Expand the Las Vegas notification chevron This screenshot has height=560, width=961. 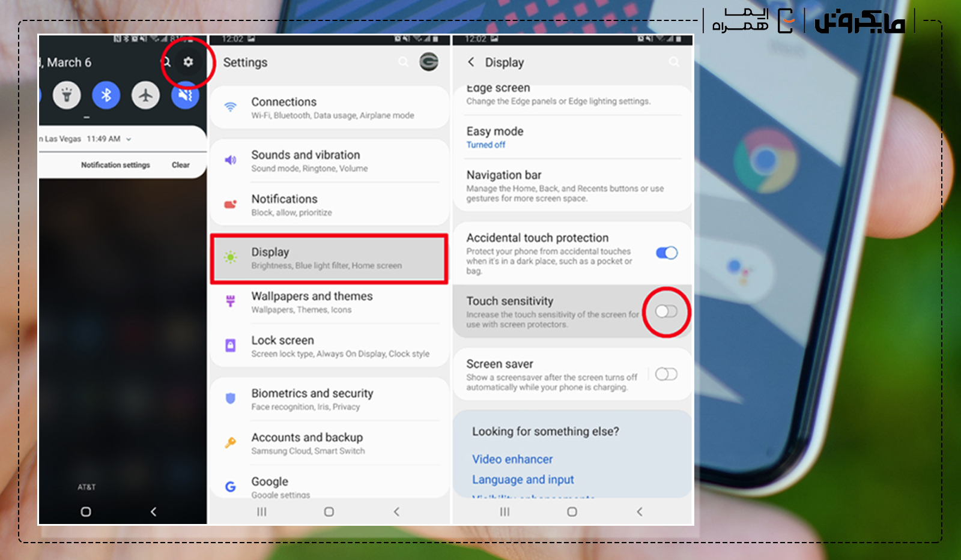pos(129,139)
